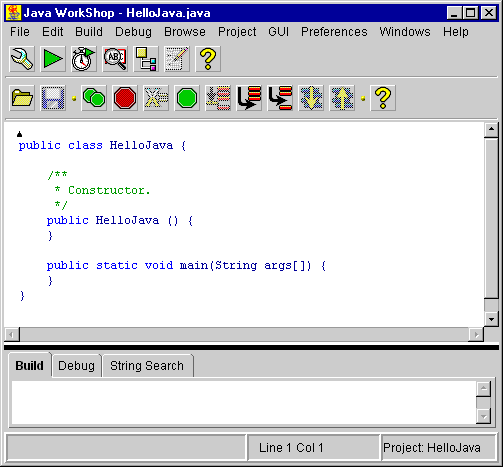Click the 'public class HelloJava {' line
Image resolution: width=503 pixels, height=467 pixels.
point(102,146)
